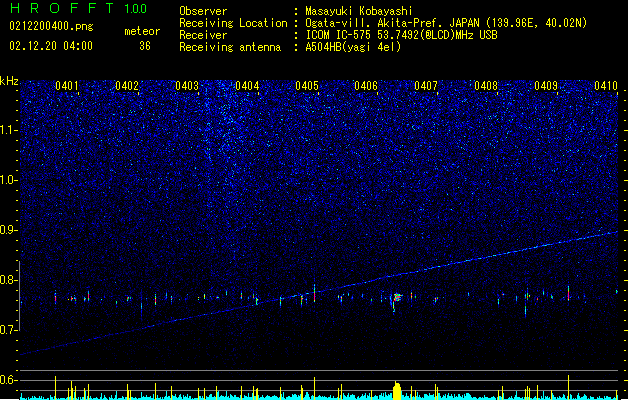Screen dimensions: 629x400
Task: Click the Receiving antenna field label
Action: 230,47
